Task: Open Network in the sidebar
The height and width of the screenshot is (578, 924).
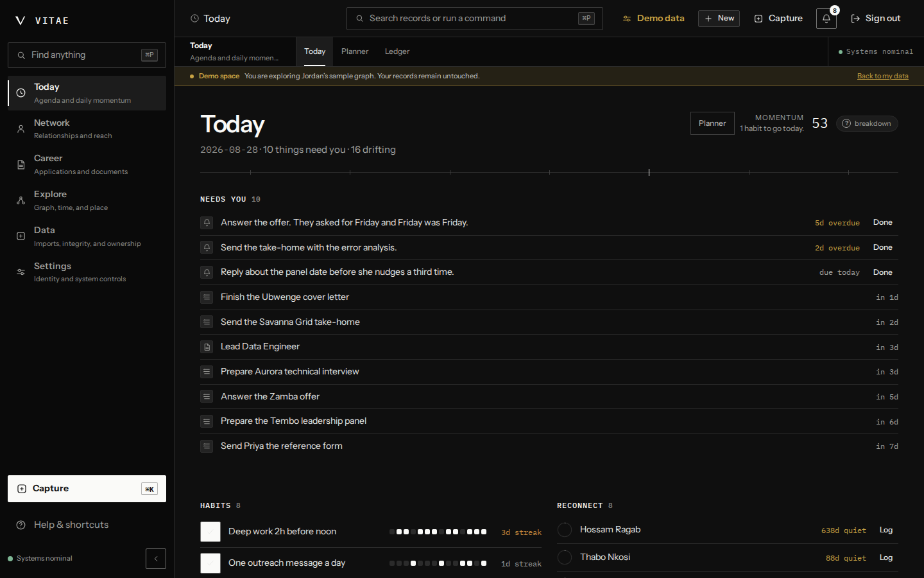Action: 87,128
